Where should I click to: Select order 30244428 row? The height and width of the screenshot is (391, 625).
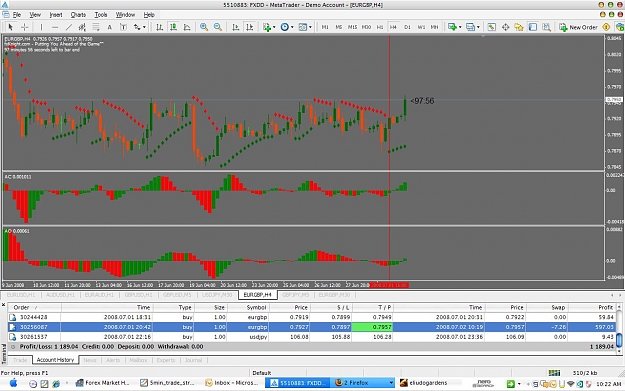(312, 317)
